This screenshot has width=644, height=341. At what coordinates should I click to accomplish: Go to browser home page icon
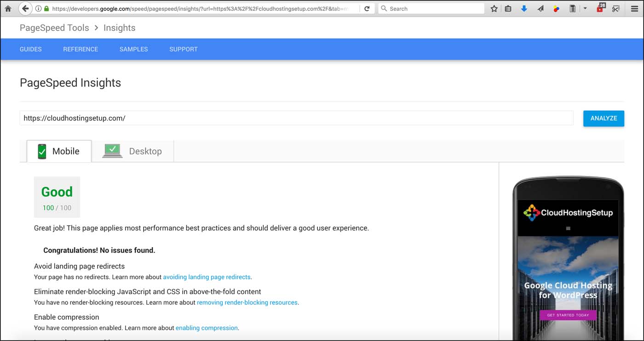tap(8, 8)
